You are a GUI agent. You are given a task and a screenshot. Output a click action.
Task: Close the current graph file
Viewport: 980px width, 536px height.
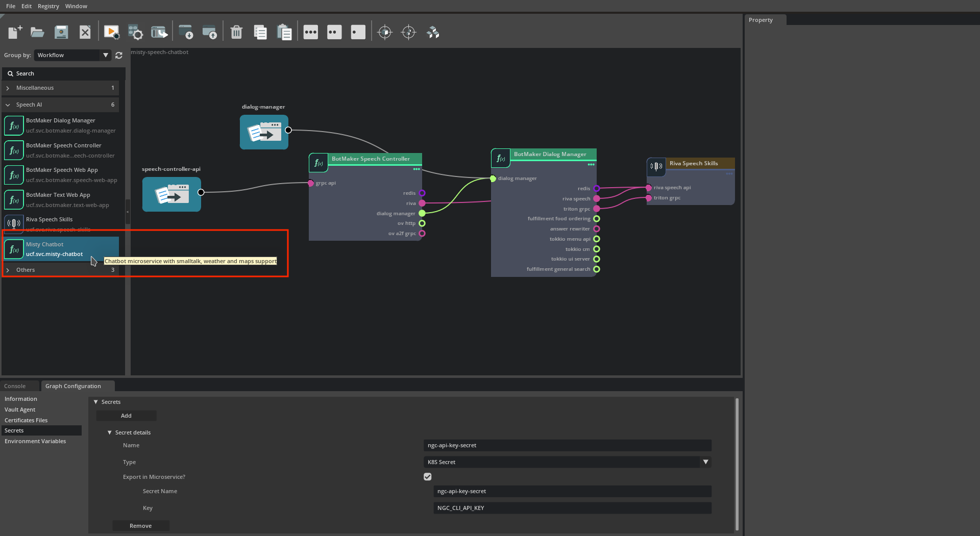point(85,32)
